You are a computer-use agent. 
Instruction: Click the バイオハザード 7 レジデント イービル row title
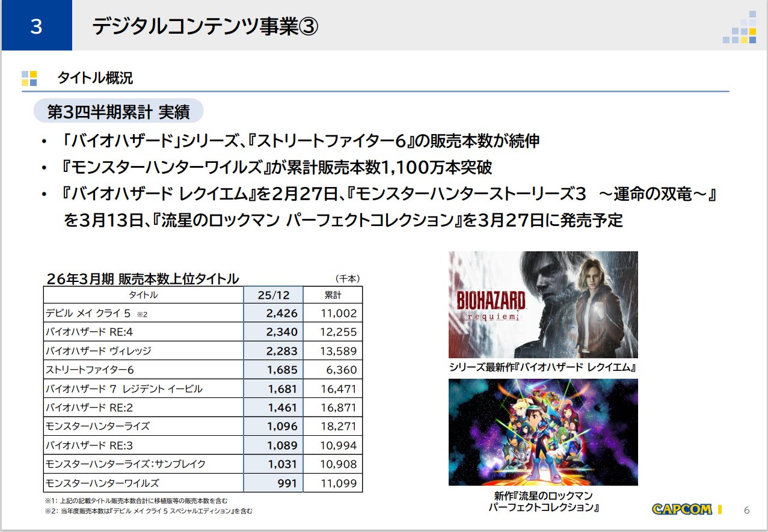[124, 389]
